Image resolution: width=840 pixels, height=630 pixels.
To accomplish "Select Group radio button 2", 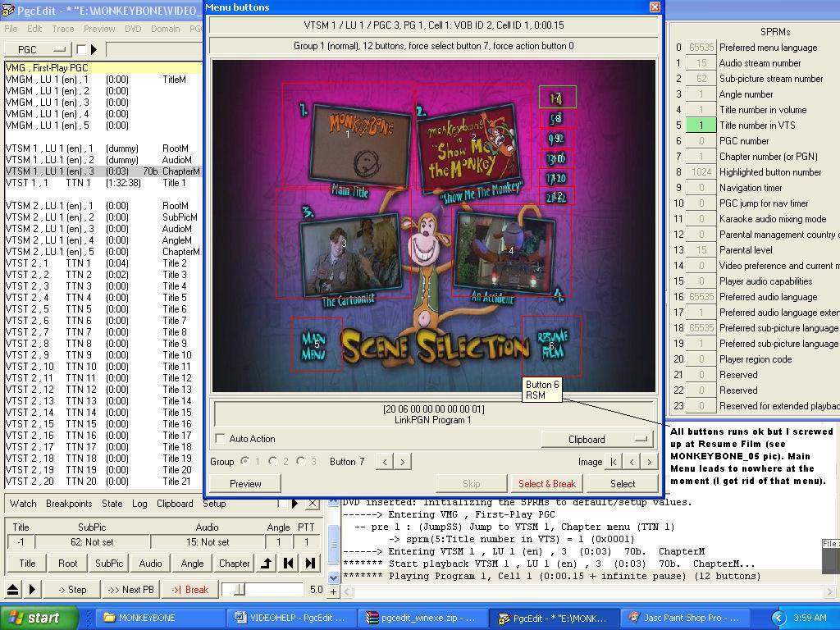I will [x=272, y=462].
